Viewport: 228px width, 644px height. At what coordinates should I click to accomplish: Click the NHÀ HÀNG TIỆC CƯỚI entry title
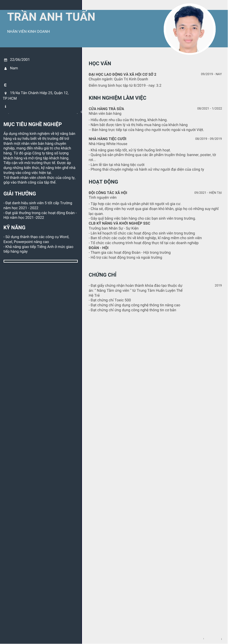click(x=108, y=139)
